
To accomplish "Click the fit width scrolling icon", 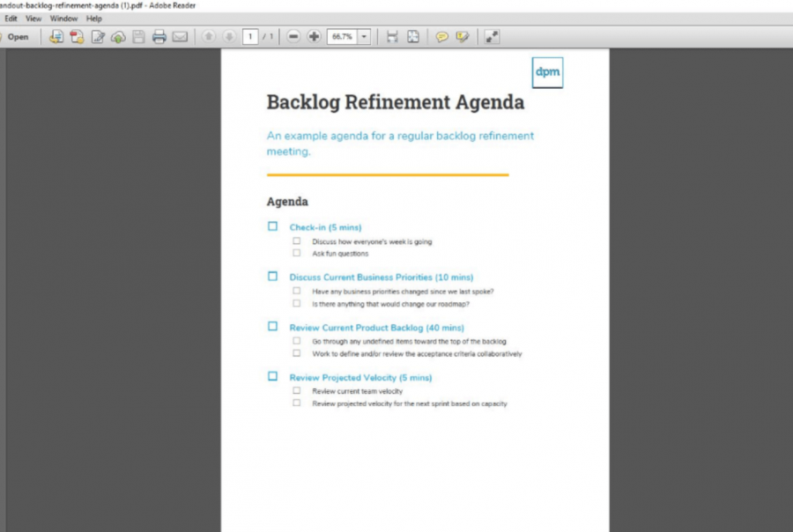I will pyautogui.click(x=392, y=37).
